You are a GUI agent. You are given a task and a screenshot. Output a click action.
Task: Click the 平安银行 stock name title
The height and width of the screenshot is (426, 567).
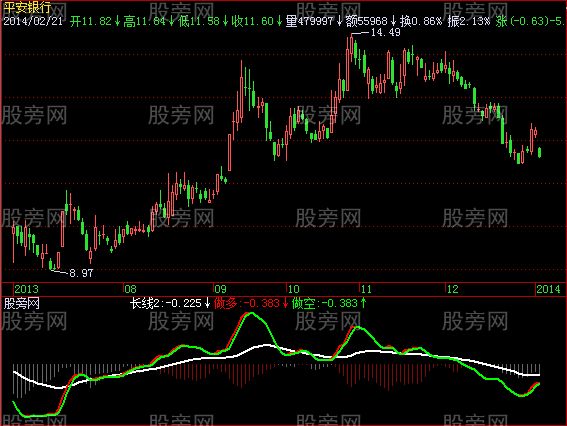pos(27,8)
